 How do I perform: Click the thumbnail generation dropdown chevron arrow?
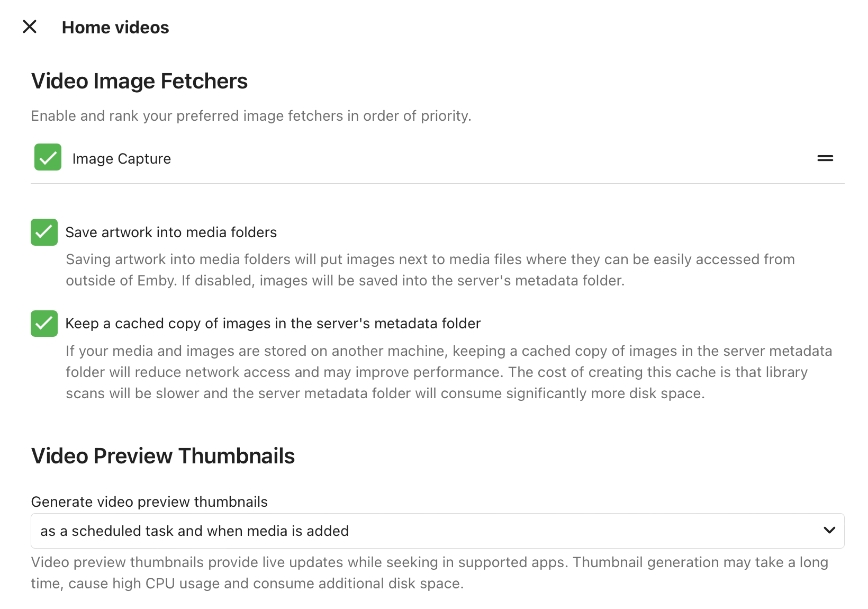coord(829,530)
